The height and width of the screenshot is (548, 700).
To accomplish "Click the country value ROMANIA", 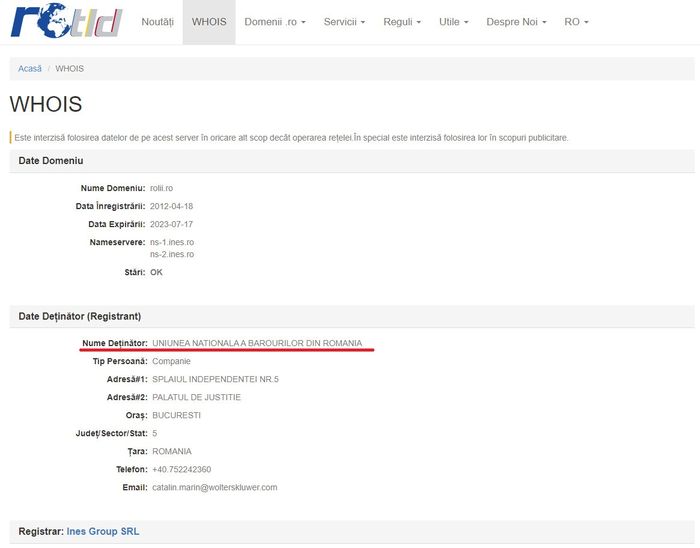I will pos(172,452).
